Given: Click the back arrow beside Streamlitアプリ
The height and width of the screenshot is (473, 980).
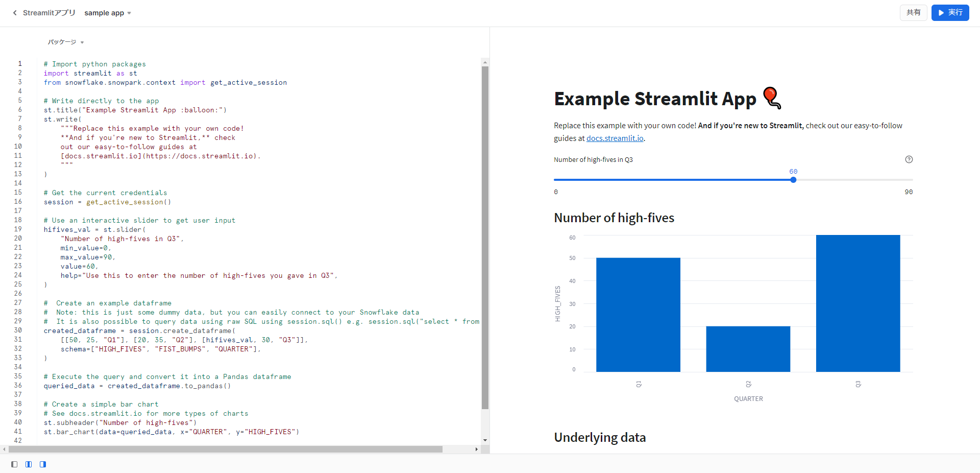Looking at the screenshot, I should pyautogui.click(x=15, y=13).
